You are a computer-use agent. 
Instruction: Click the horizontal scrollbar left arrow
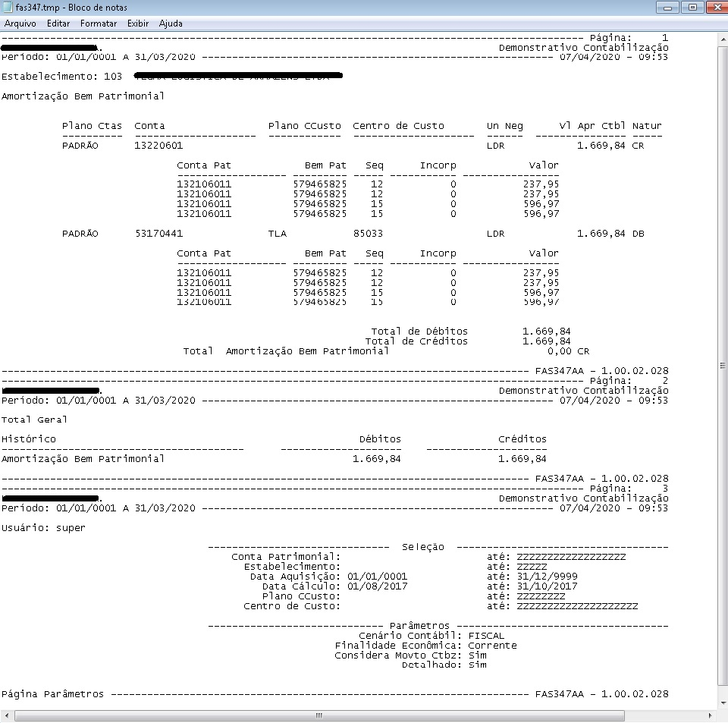click(x=5, y=715)
